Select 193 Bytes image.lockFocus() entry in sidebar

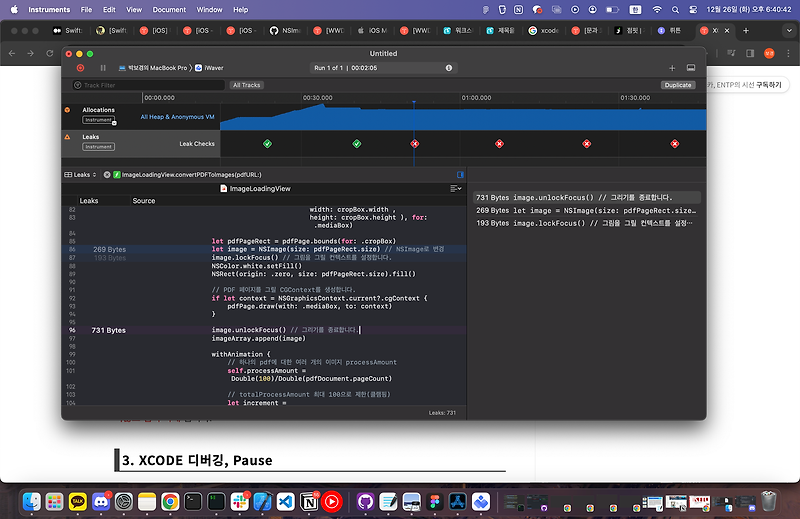click(x=586, y=223)
